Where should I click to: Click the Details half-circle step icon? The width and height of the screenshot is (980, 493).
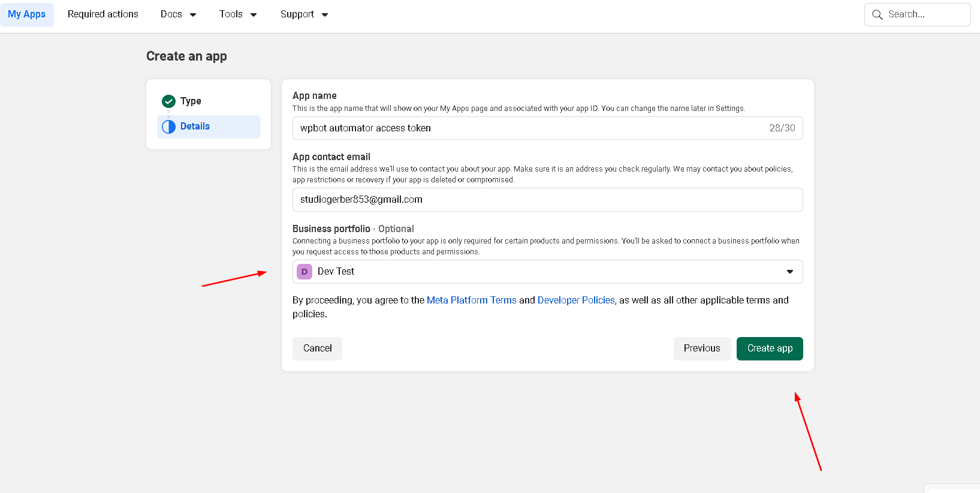169,127
